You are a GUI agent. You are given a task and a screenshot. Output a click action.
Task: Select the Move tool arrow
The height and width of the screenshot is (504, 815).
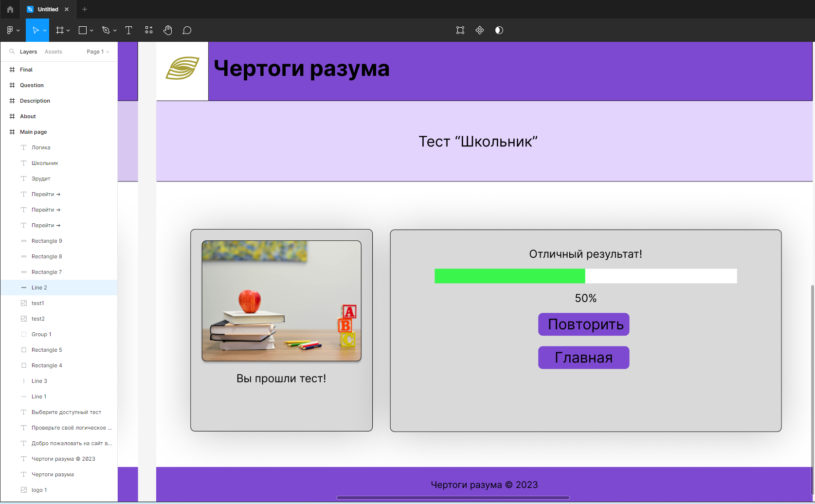coord(35,30)
